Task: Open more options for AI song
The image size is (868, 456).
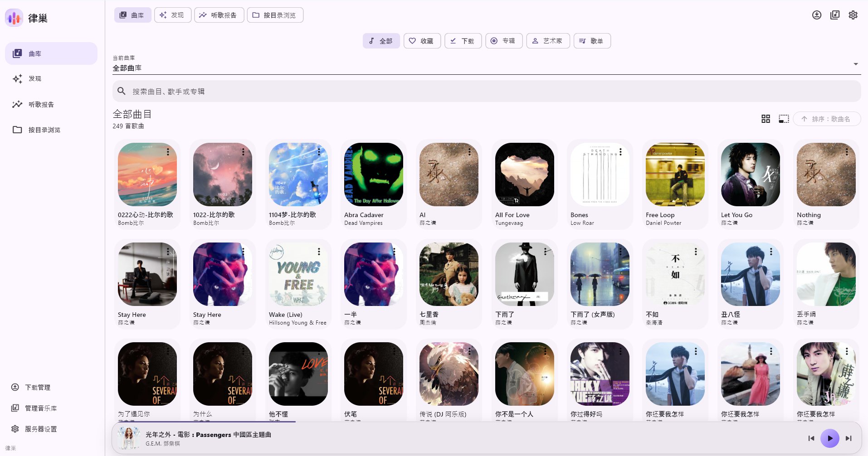Action: [x=469, y=152]
